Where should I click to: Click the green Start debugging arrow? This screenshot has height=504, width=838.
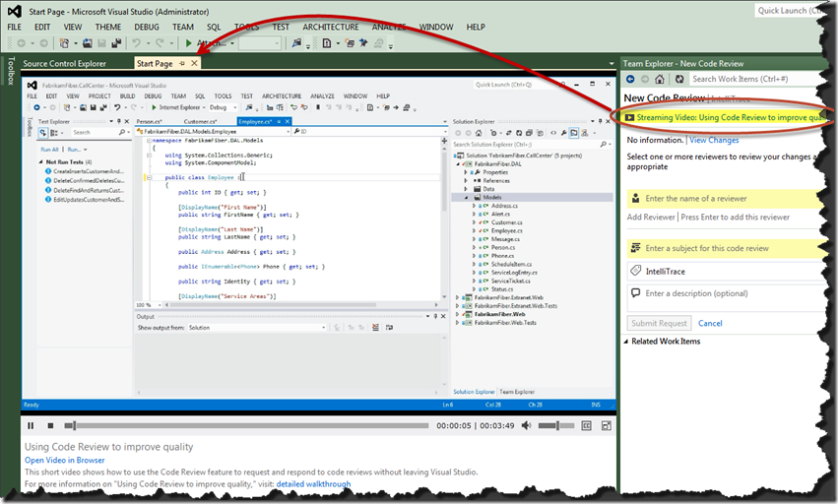coord(189,43)
